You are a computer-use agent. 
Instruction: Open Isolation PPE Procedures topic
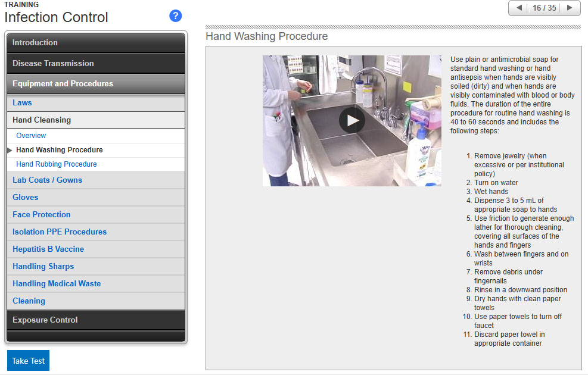click(60, 232)
